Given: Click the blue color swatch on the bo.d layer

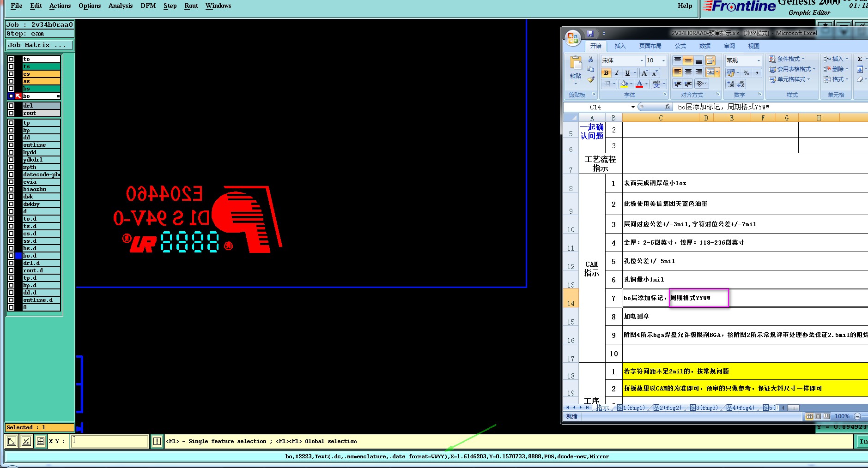Looking at the screenshot, I should tap(18, 256).
